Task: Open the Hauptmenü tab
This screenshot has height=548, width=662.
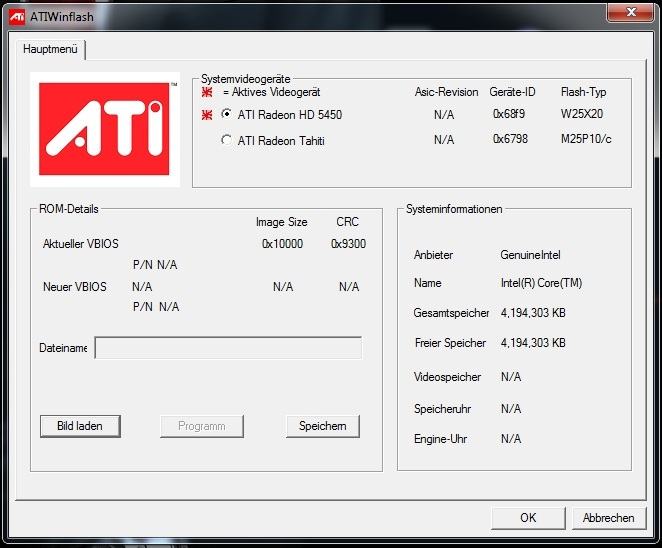Action: pos(50,49)
